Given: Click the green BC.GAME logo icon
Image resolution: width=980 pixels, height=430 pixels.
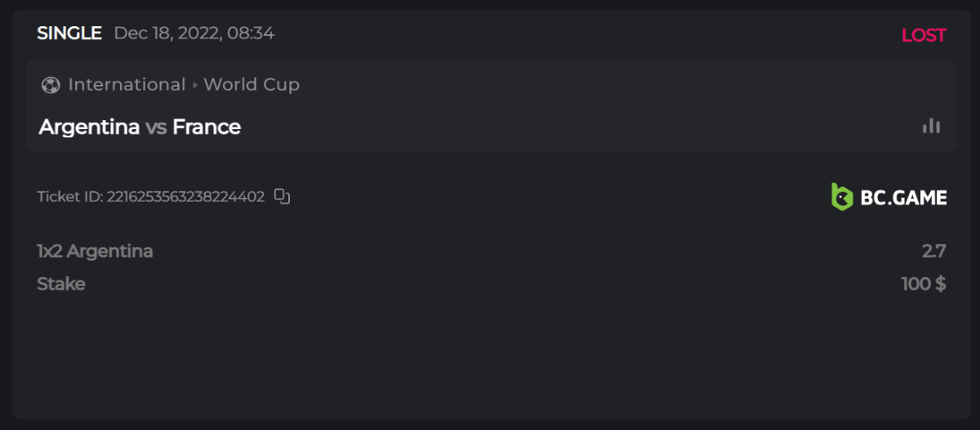Looking at the screenshot, I should coord(841,197).
